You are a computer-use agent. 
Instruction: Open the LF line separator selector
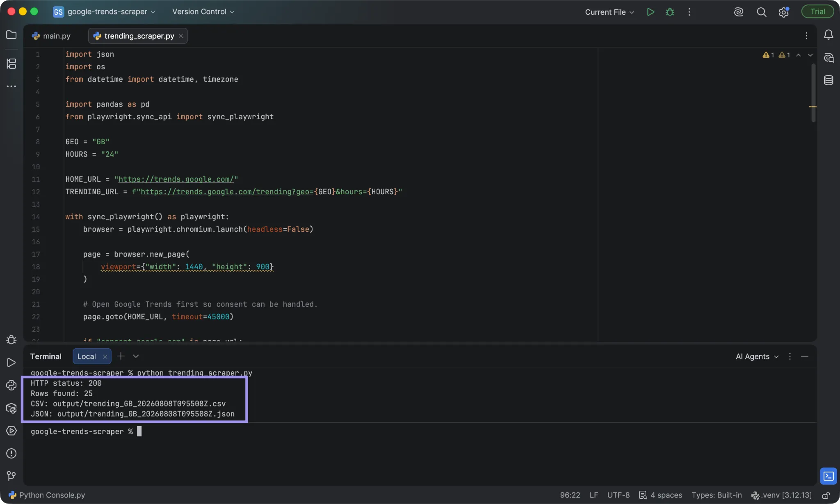(594, 495)
